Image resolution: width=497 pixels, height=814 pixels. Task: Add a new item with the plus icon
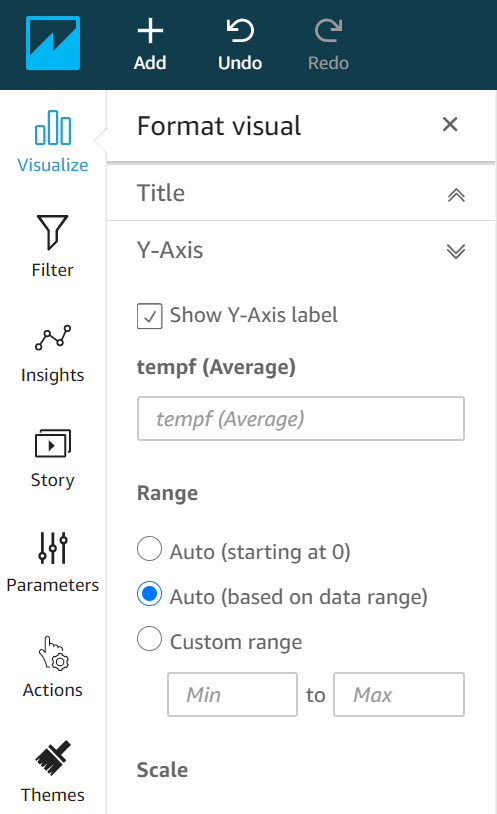(150, 44)
